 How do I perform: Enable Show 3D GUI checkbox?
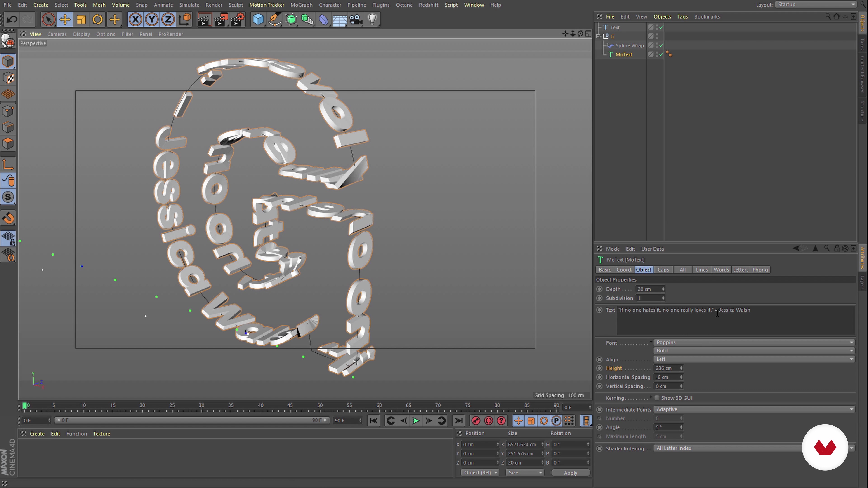(x=657, y=398)
